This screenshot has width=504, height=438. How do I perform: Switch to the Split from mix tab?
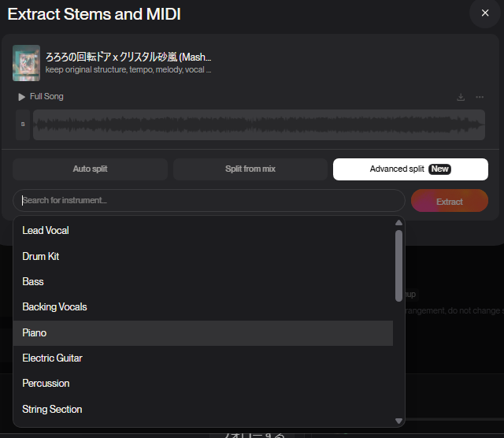(x=250, y=169)
